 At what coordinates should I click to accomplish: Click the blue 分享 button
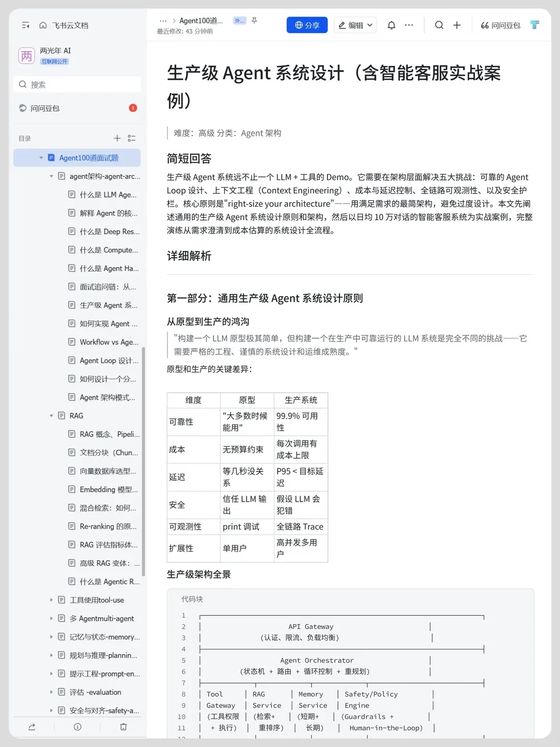click(307, 25)
